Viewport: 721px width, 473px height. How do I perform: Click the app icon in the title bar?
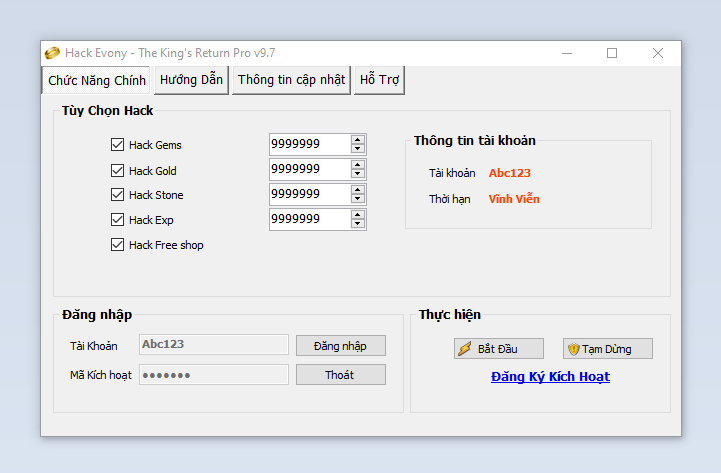52,53
